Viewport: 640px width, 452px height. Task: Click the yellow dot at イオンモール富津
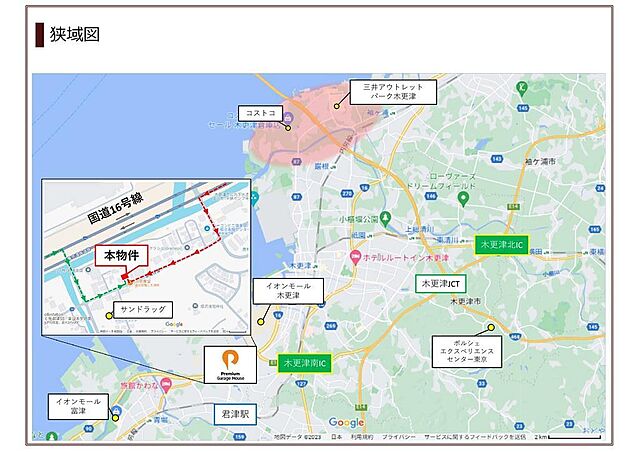point(115,417)
